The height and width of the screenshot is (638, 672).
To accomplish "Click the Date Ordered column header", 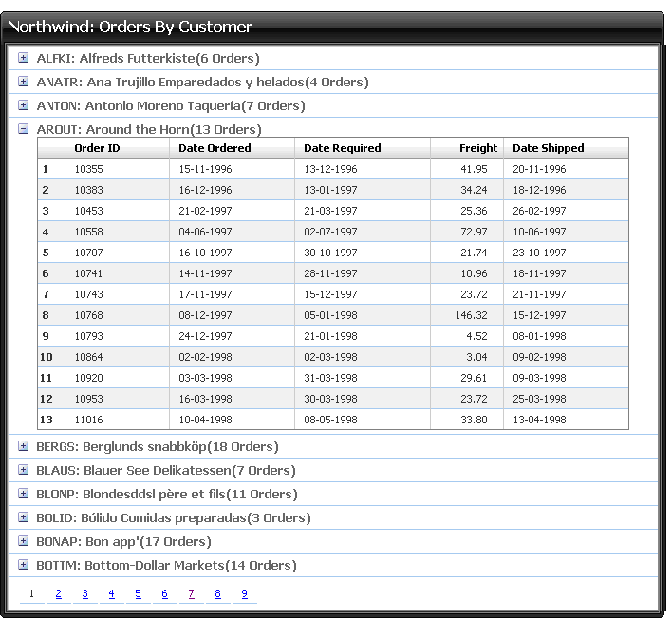I will [x=215, y=148].
